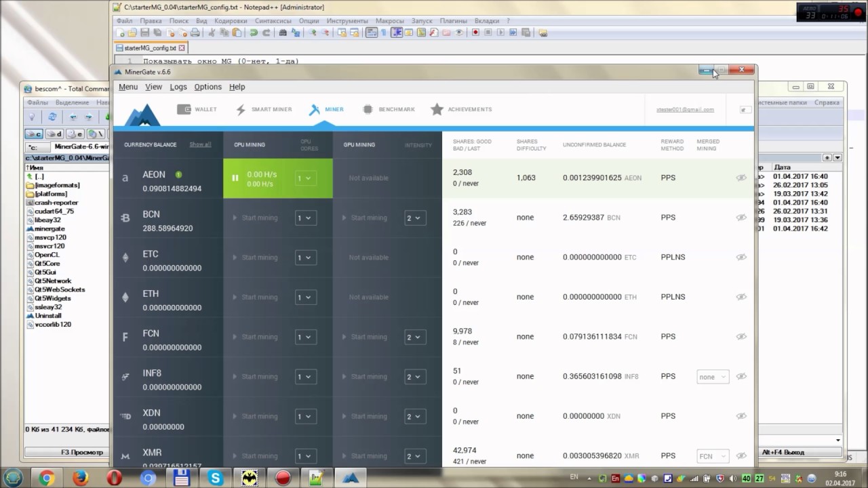Toggle visibility eye for AEON row
Viewport: 868px width, 488px height.
(x=741, y=178)
